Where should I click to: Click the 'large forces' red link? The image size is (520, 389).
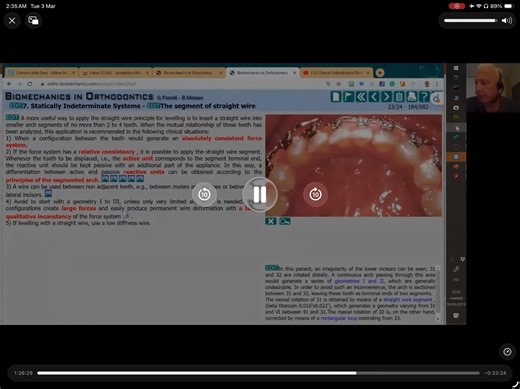pyautogui.click(x=79, y=208)
